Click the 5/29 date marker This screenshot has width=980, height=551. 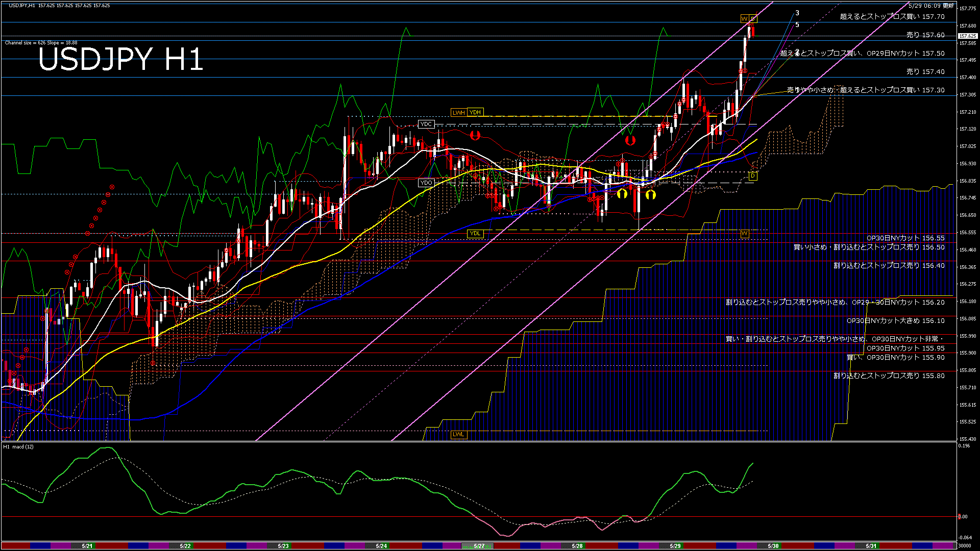click(x=675, y=546)
